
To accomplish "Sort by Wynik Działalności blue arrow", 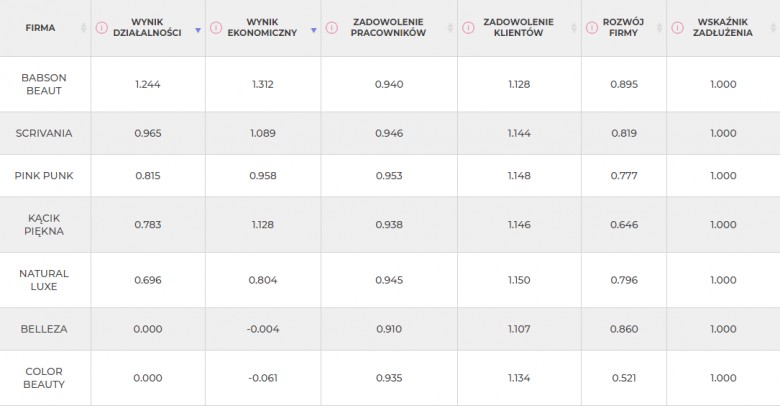I will (198, 30).
